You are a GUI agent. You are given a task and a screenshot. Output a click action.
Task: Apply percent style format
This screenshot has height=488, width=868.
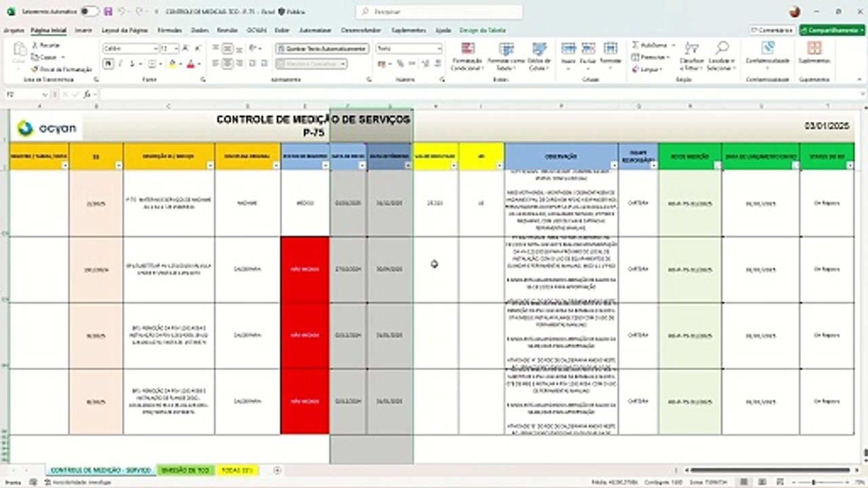click(x=400, y=64)
